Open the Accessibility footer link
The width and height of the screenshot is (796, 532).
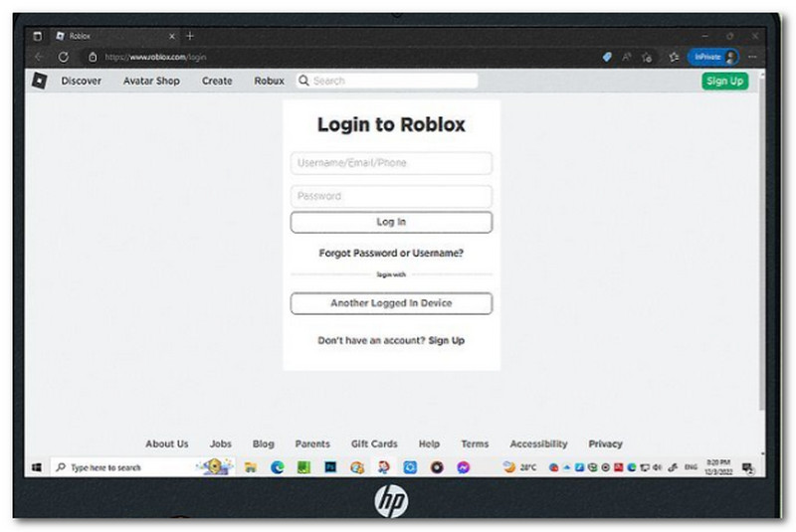tap(538, 443)
